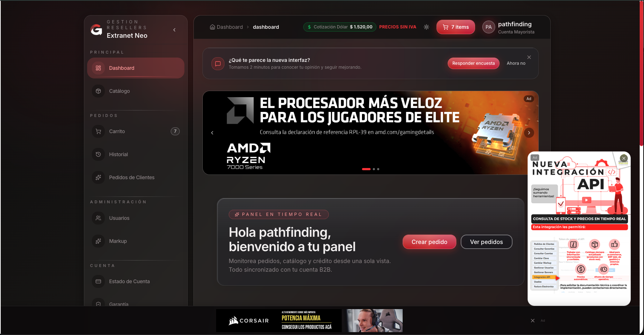This screenshot has width=644, height=335.
Task: Go to the next banner slide
Action: (529, 133)
